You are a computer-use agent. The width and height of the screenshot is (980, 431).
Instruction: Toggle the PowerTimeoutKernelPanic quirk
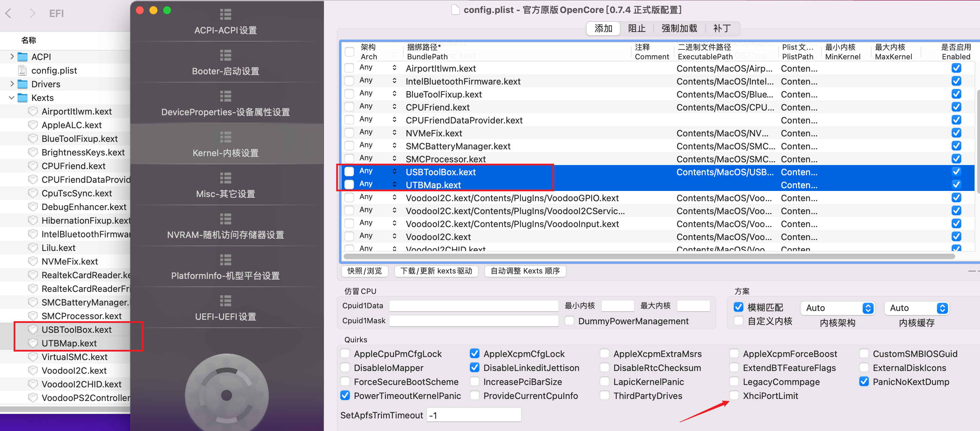345,396
